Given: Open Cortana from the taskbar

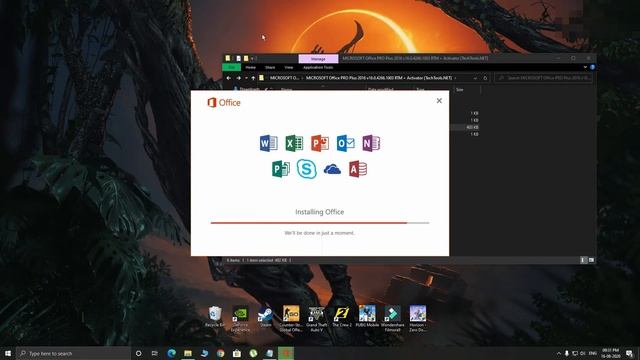Looking at the screenshot, I should [138, 353].
